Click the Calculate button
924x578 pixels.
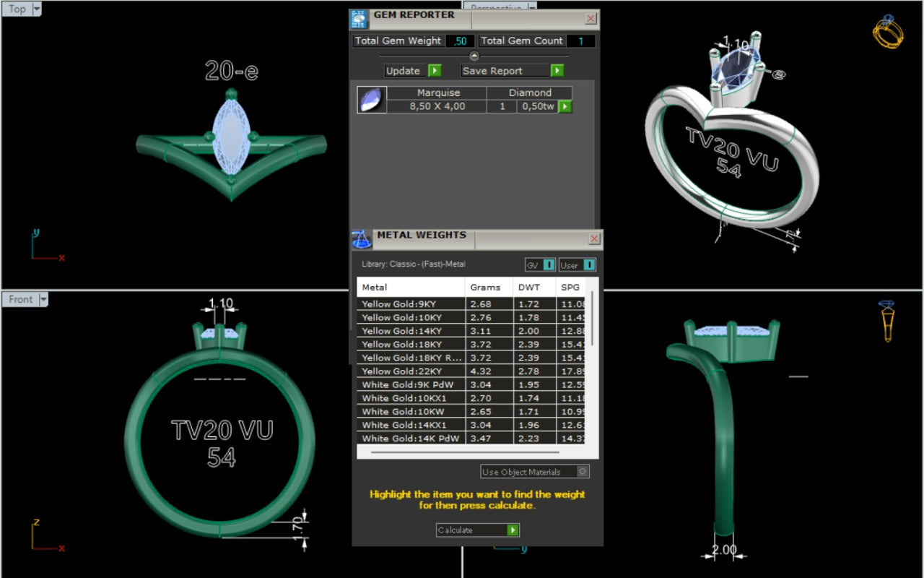pos(477,530)
